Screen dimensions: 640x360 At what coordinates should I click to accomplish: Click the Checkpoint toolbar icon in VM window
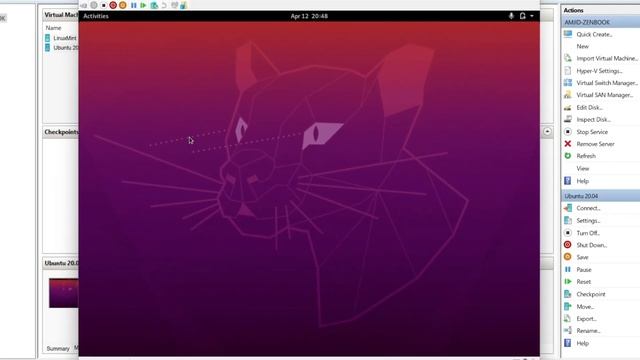pyautogui.click(x=154, y=5)
